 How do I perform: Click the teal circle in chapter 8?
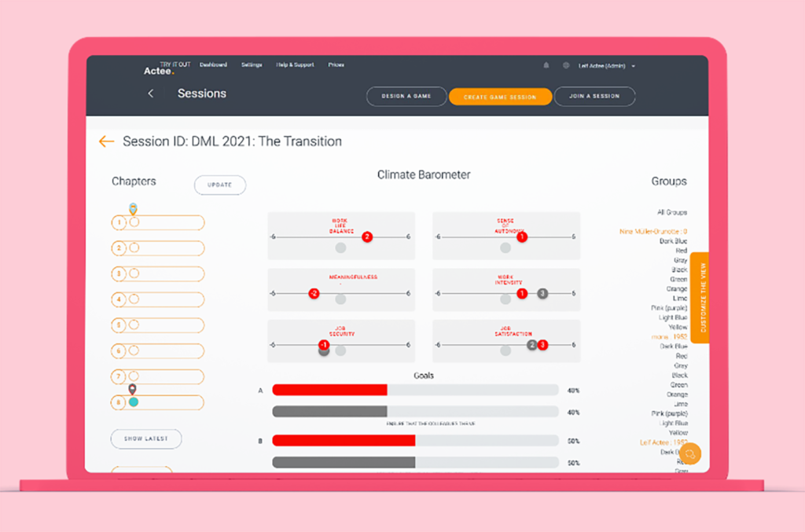click(x=134, y=402)
